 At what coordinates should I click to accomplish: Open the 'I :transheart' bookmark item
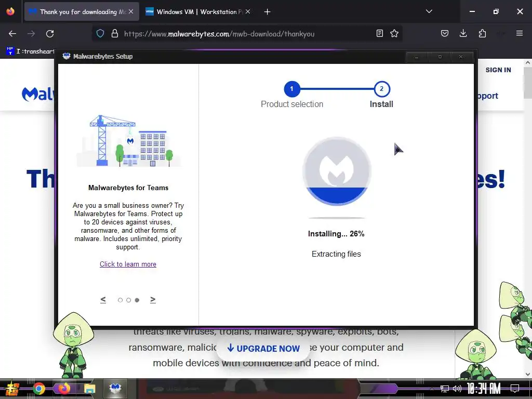pos(31,51)
